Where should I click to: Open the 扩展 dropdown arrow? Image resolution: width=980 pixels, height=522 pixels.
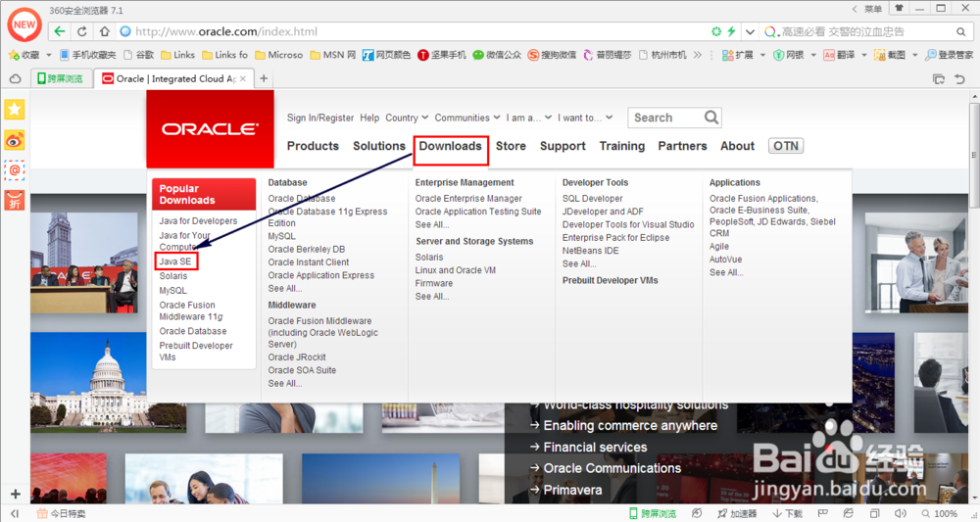point(762,55)
